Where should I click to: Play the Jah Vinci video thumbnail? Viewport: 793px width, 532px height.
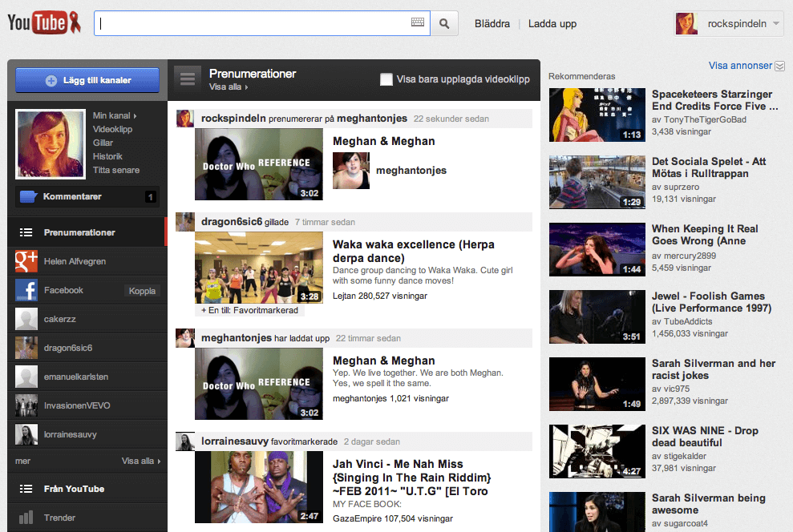click(259, 487)
